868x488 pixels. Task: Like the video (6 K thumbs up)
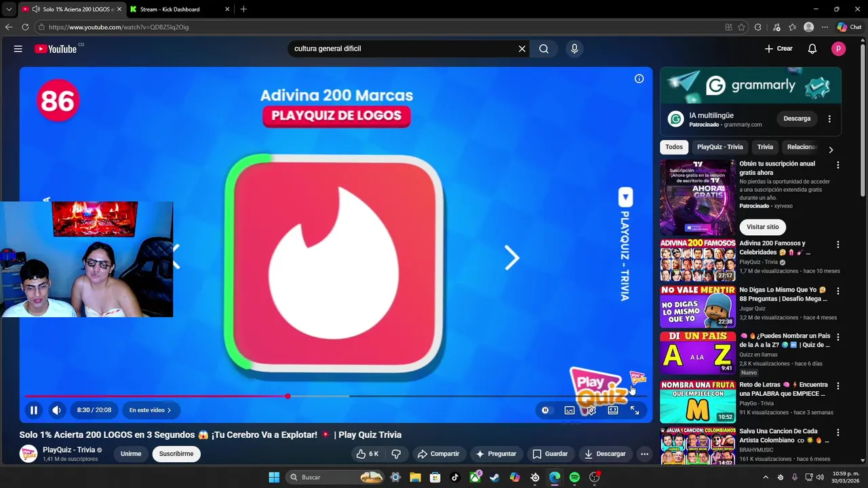[x=368, y=454]
